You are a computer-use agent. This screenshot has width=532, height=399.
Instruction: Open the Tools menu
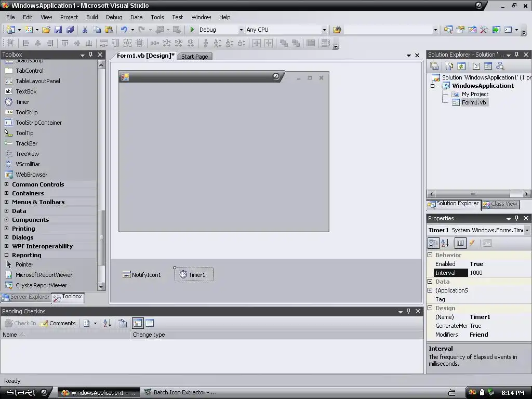(157, 17)
